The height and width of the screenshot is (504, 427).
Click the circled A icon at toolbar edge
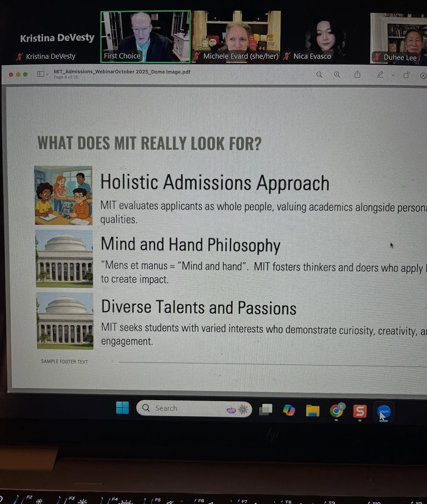[423, 76]
